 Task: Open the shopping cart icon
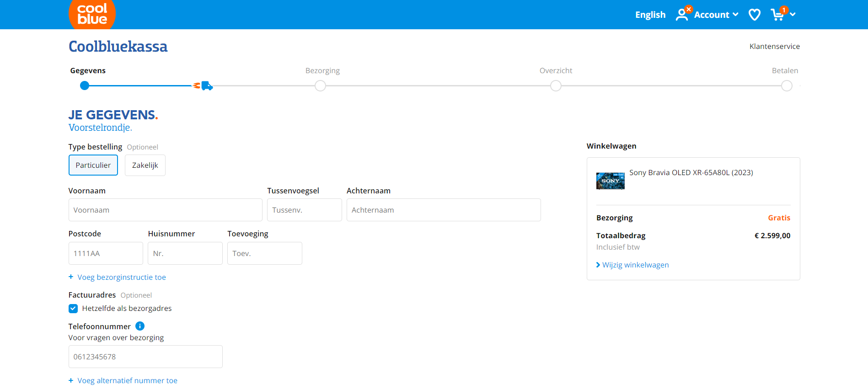[x=777, y=15]
